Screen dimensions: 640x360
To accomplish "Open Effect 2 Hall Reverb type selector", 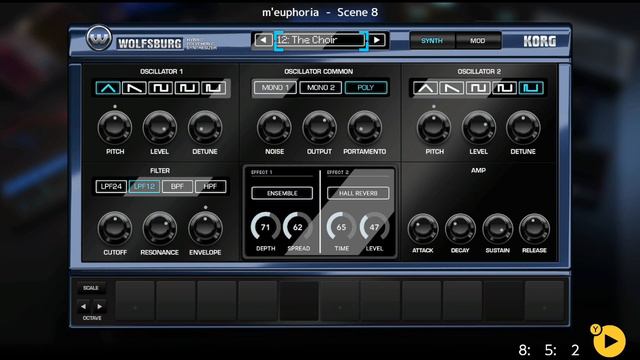I will [x=358, y=193].
